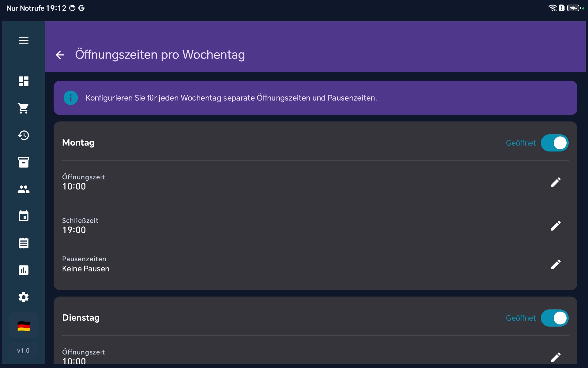Edit Montag Schließzeit 19:00
Viewport: 588px width, 368px height.
(556, 226)
